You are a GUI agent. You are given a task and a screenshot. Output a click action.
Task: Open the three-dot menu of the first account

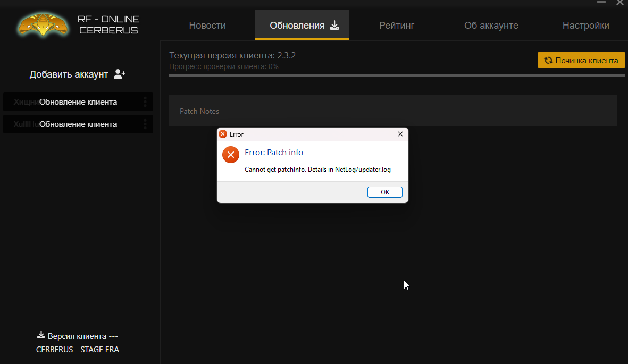145,102
